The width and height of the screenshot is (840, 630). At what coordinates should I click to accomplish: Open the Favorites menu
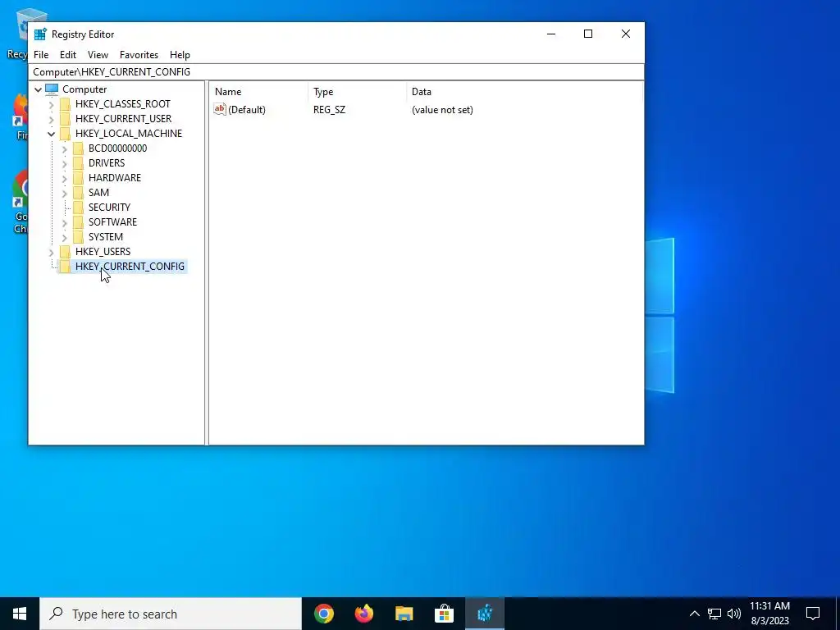[139, 55]
